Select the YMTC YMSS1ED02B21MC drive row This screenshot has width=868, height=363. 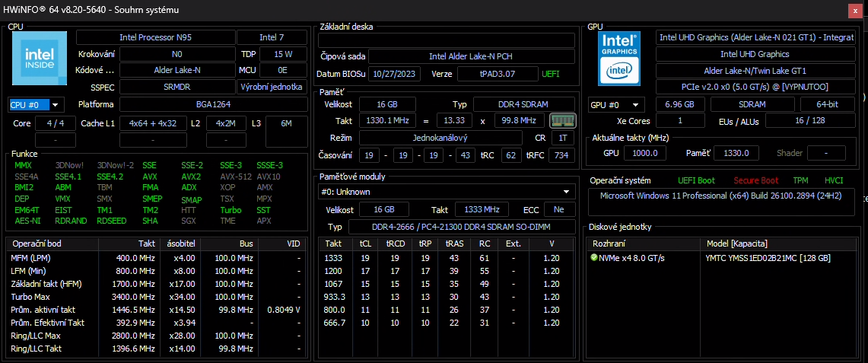(x=722, y=258)
